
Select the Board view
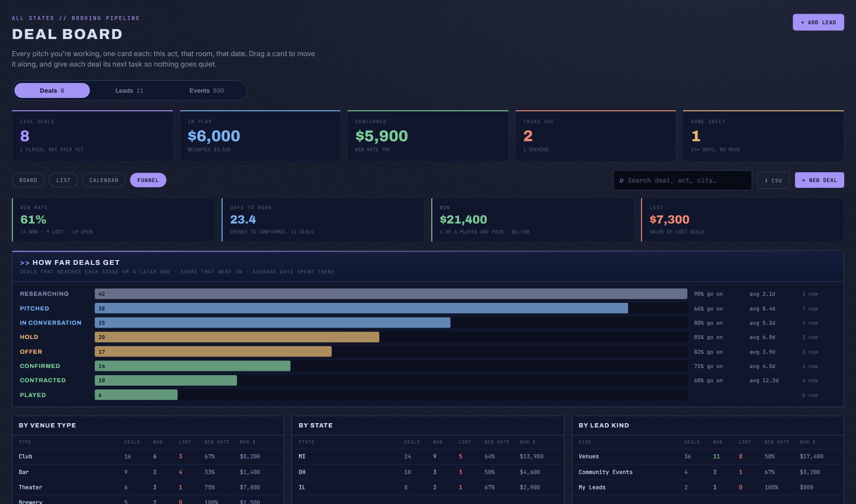point(28,180)
